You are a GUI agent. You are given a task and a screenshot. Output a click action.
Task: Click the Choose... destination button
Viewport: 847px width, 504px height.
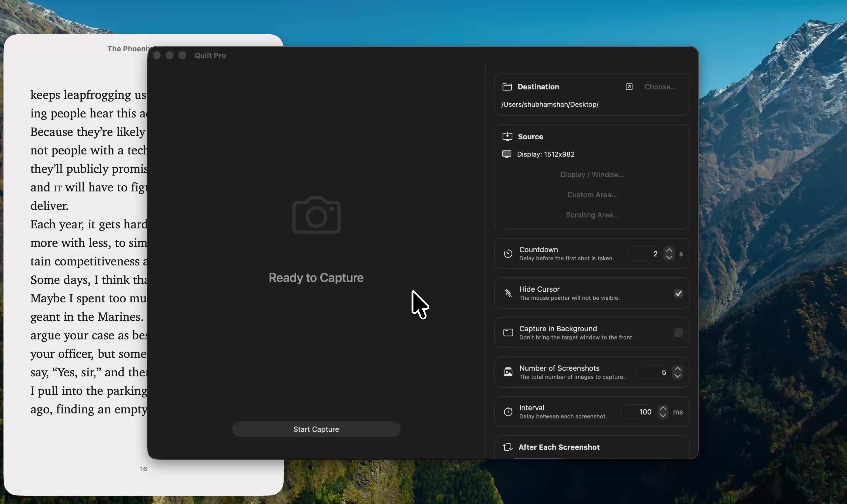660,87
